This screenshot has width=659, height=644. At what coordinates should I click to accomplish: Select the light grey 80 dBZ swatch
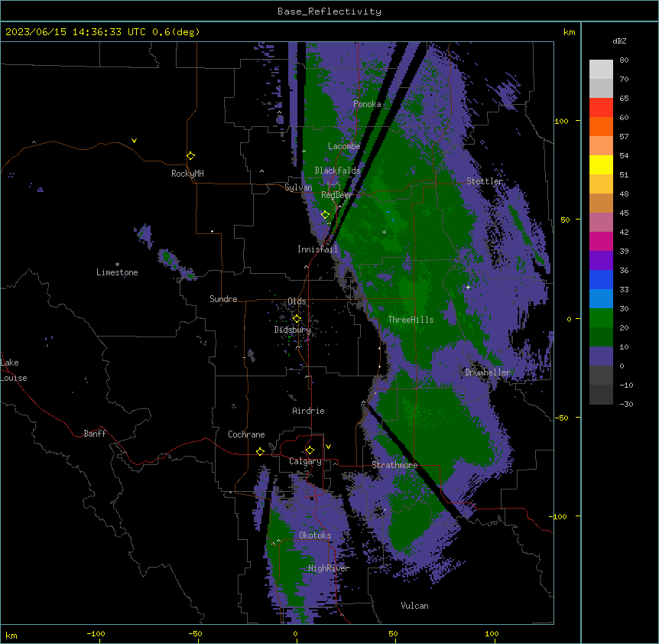601,70
